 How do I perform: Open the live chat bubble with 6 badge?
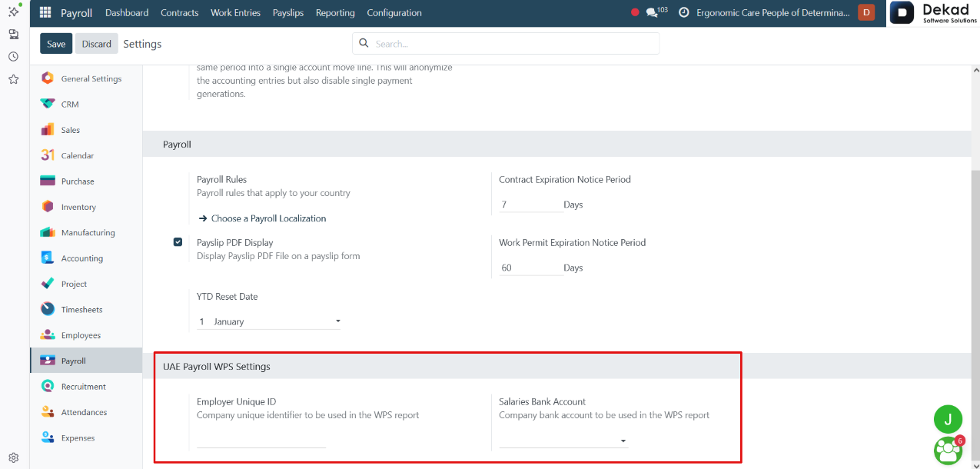948,451
